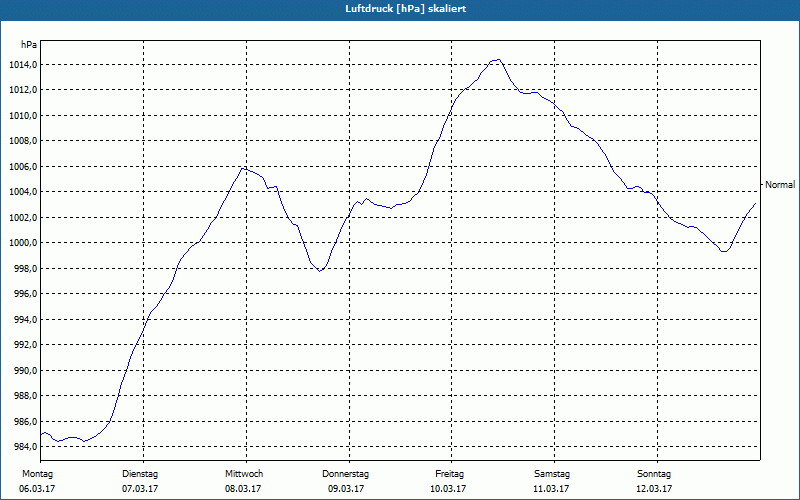Click the chart title 'Luftdruck [hPa] skaliert'
Image resolution: width=800 pixels, height=500 pixels.
click(x=406, y=9)
